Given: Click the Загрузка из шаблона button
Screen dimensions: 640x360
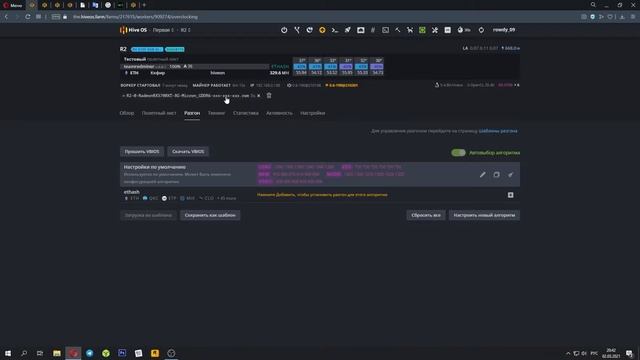Looking at the screenshot, I should coord(149,215).
